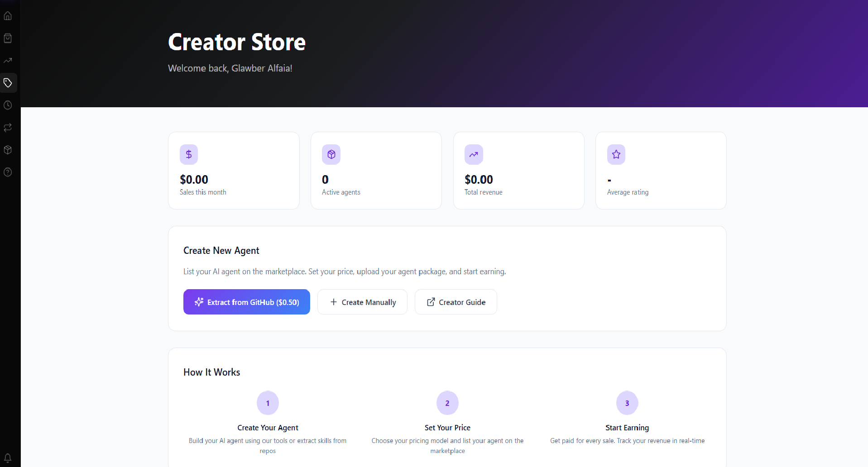This screenshot has height=467, width=868.
Task: Click the dollar sign icon on Sales card
Action: click(x=189, y=155)
